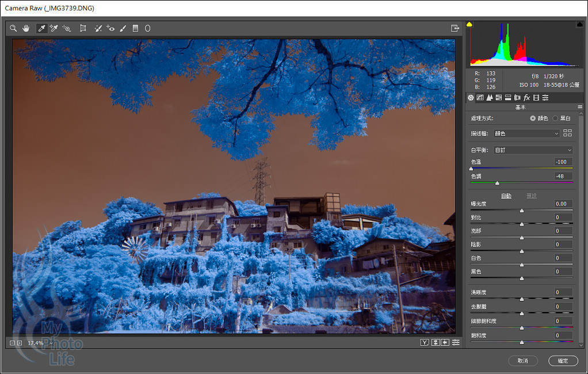The image size is (588, 374).
Task: Select the 黑白 treatment radio button
Action: pos(555,118)
